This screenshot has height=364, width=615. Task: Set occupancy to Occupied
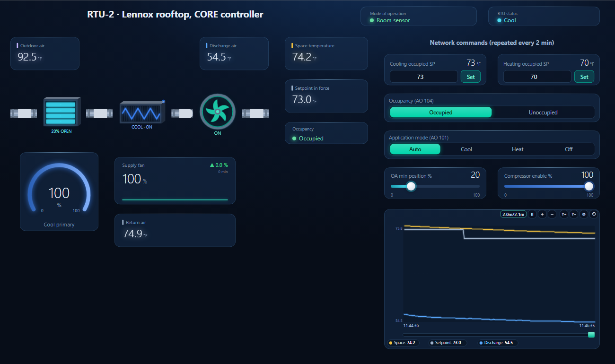tap(441, 113)
